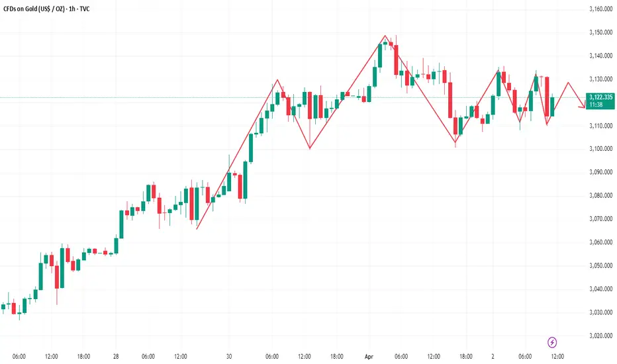The width and height of the screenshot is (617, 364).
Task: Select the 3,090.000 price scale level
Action: coord(601,172)
